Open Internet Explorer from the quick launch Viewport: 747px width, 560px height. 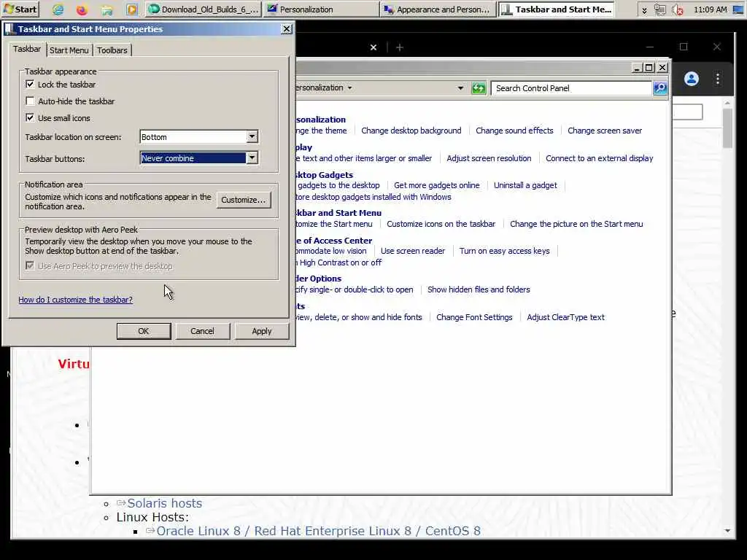pyautogui.click(x=58, y=9)
